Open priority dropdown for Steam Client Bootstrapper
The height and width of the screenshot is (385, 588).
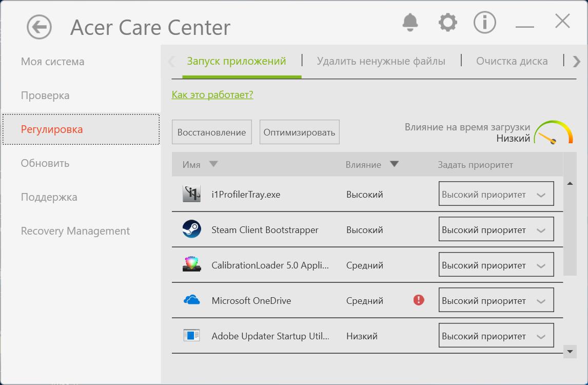(496, 229)
